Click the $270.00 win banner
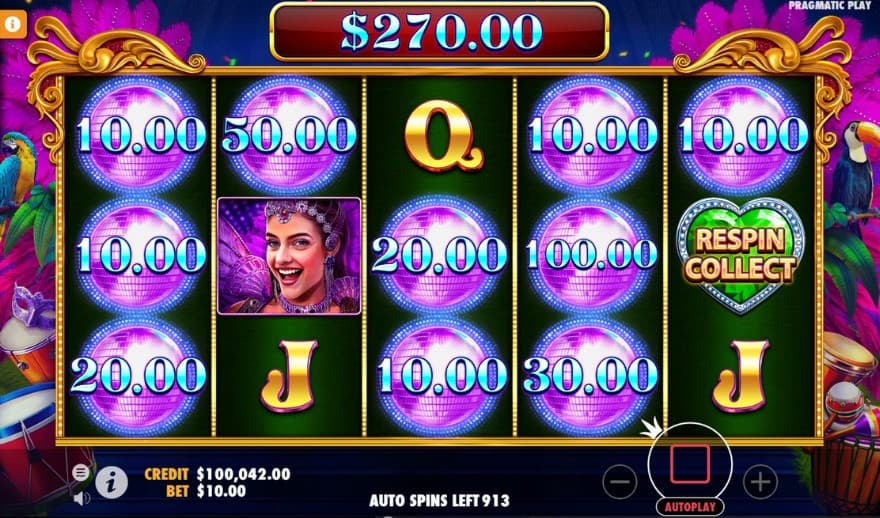This screenshot has width=880, height=518. pyautogui.click(x=439, y=31)
